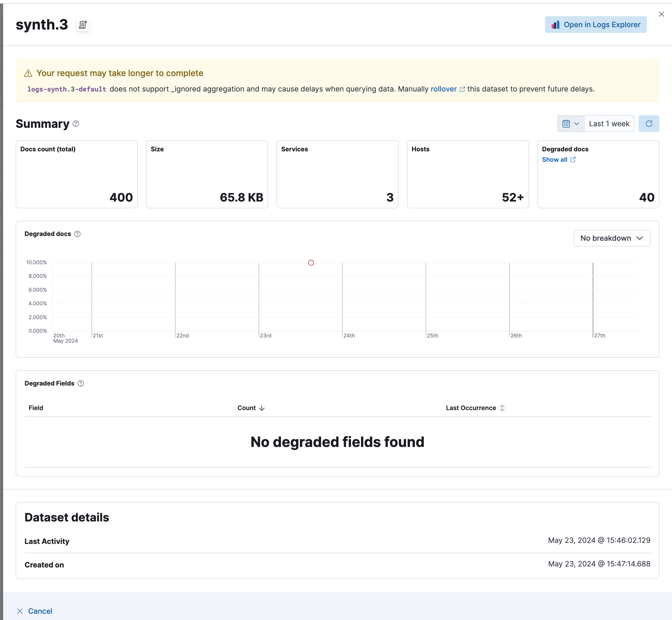Click the Count descending arrow icon
The image size is (672, 620).
(x=262, y=408)
